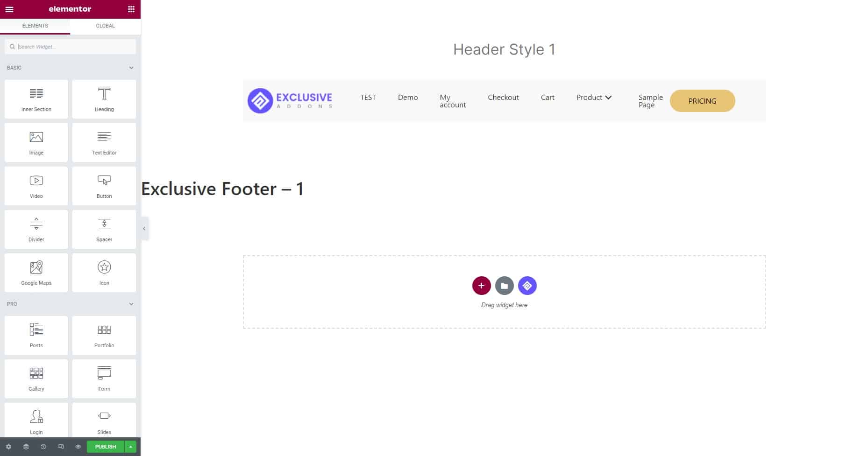The height and width of the screenshot is (456, 868).
Task: Collapse the Basic widgets category
Action: [131, 68]
